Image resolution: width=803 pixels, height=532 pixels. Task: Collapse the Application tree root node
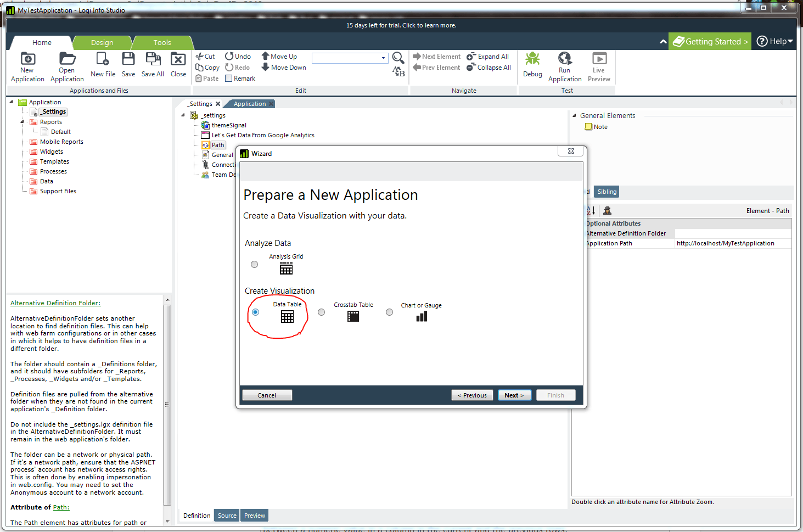[x=11, y=102]
